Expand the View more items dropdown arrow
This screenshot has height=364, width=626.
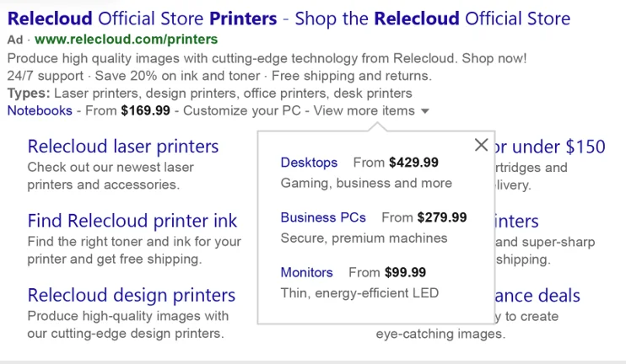[425, 111]
